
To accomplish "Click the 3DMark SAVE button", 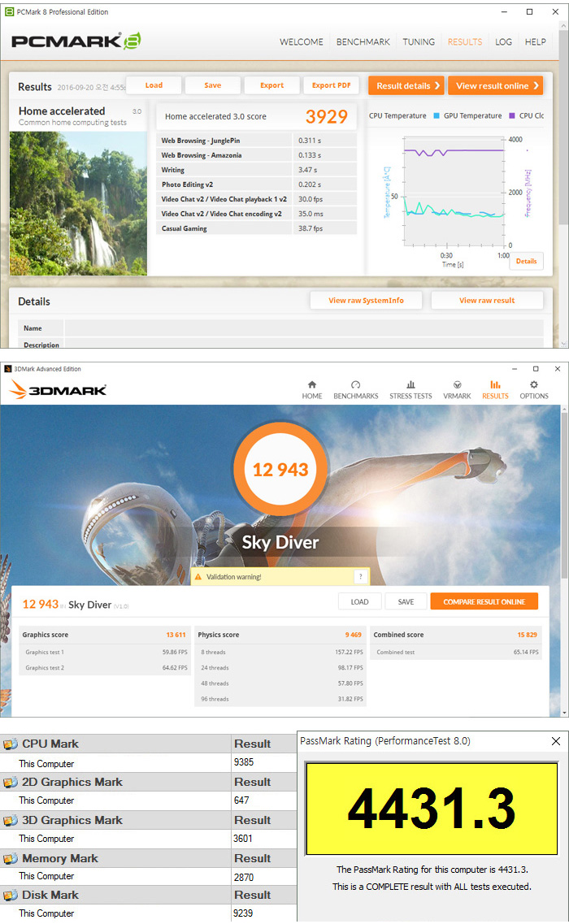I will [x=406, y=601].
